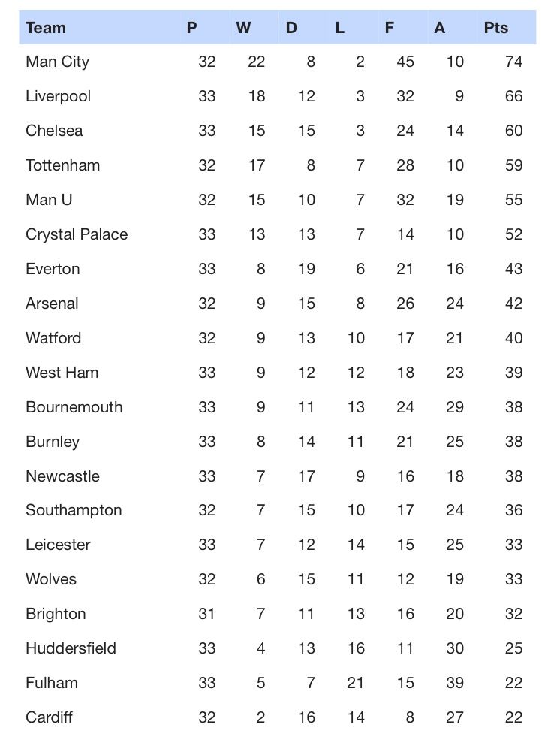Click the Chelsea team name
The height and width of the screenshot is (752, 560).
54,131
